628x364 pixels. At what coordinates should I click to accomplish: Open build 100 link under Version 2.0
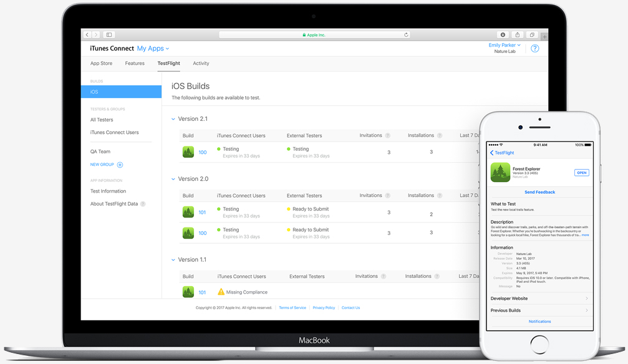point(203,233)
